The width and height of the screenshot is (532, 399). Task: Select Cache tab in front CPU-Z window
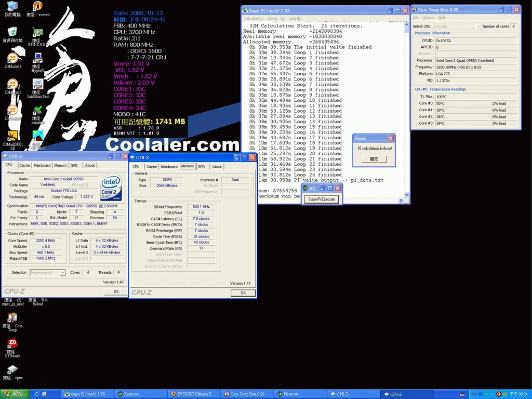click(x=151, y=167)
